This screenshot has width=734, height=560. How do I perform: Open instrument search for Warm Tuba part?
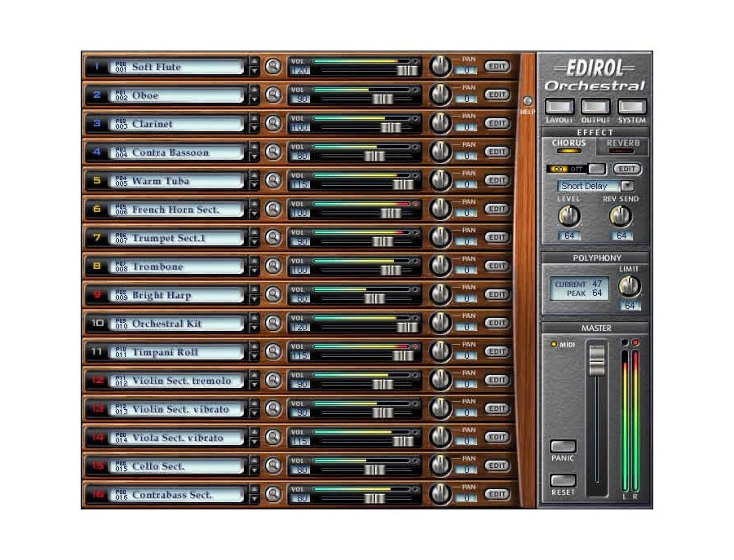(273, 181)
